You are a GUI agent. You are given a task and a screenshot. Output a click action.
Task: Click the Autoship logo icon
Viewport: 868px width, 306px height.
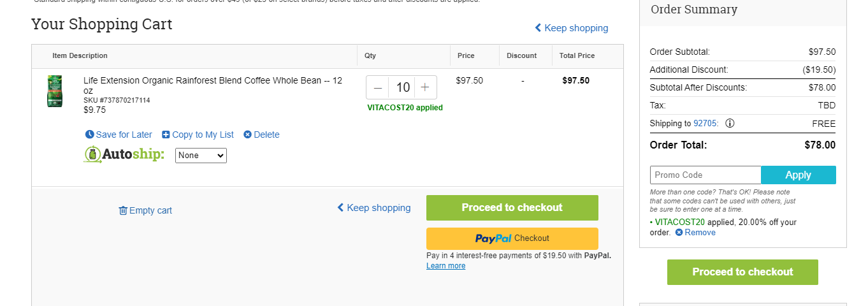pyautogui.click(x=93, y=155)
